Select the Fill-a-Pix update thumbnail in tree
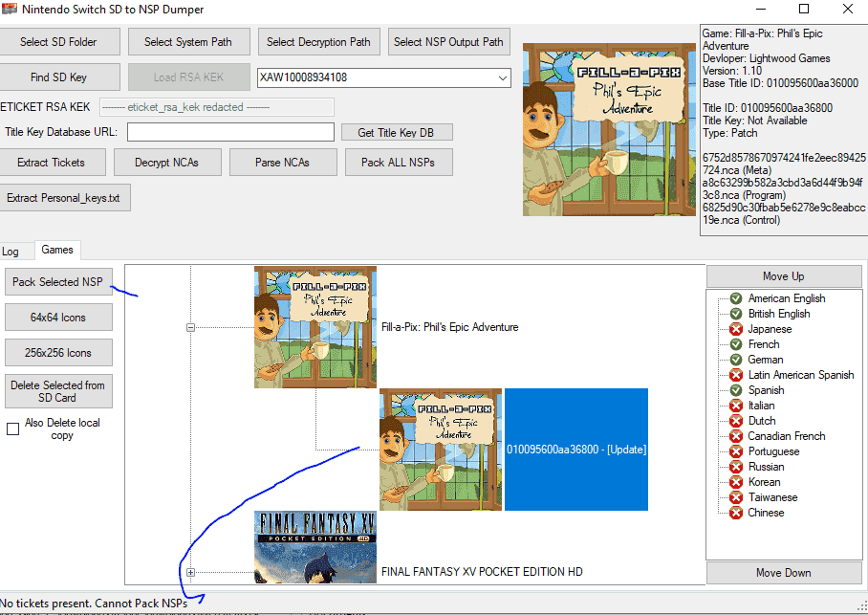 click(x=441, y=450)
